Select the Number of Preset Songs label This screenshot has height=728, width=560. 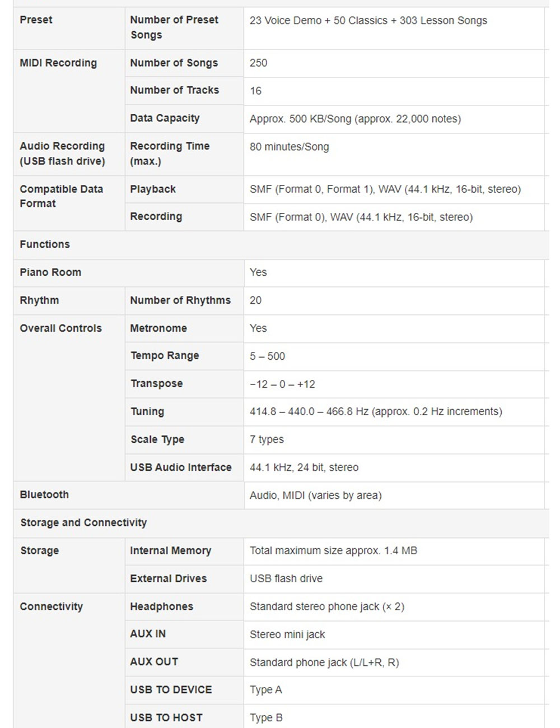174,27
